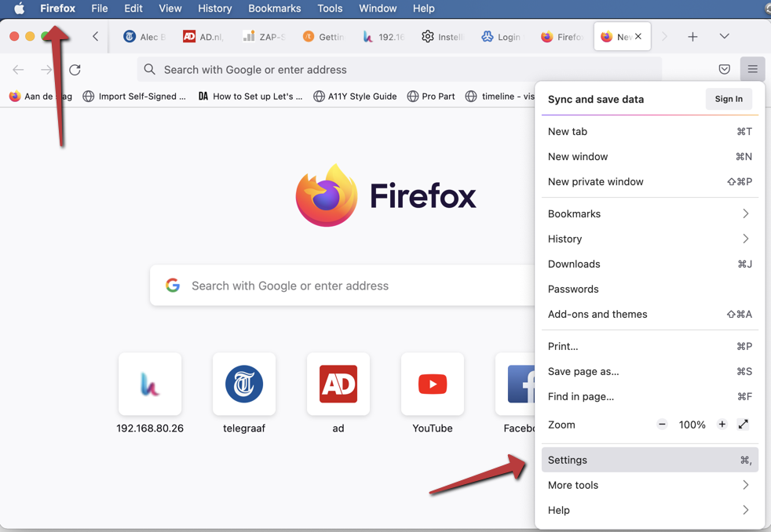The height and width of the screenshot is (532, 771).
Task: Open the Tools menu
Action: tap(330, 9)
